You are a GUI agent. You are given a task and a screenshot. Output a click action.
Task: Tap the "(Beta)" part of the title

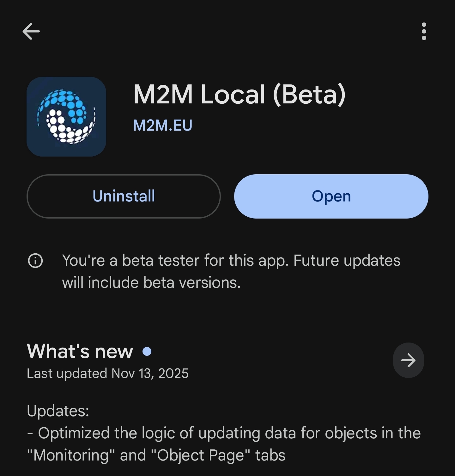tap(309, 94)
